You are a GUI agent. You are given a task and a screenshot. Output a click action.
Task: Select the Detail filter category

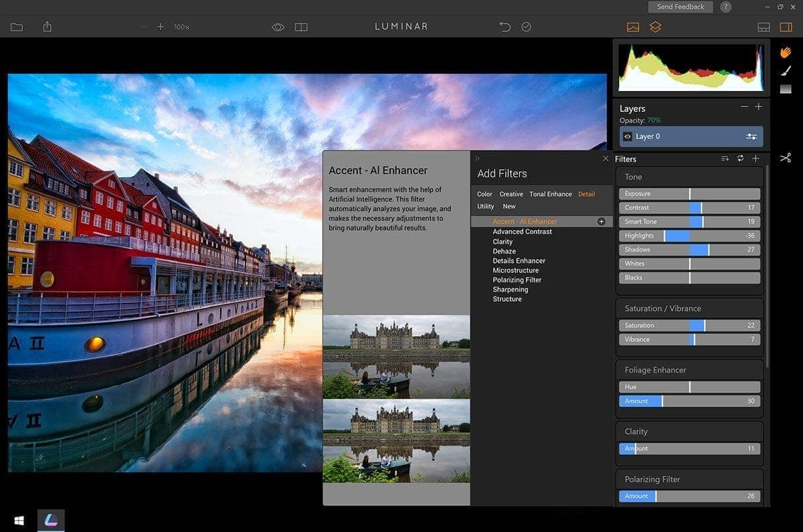point(586,194)
